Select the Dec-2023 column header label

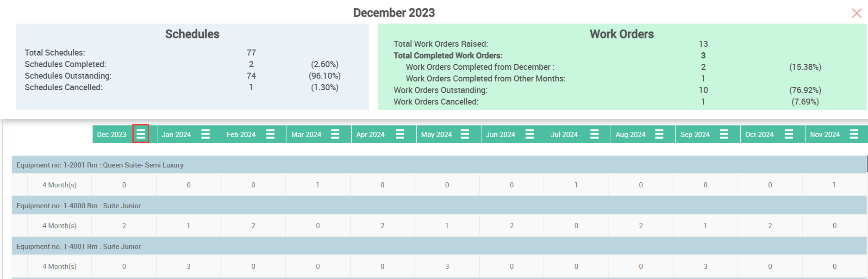pyautogui.click(x=112, y=135)
